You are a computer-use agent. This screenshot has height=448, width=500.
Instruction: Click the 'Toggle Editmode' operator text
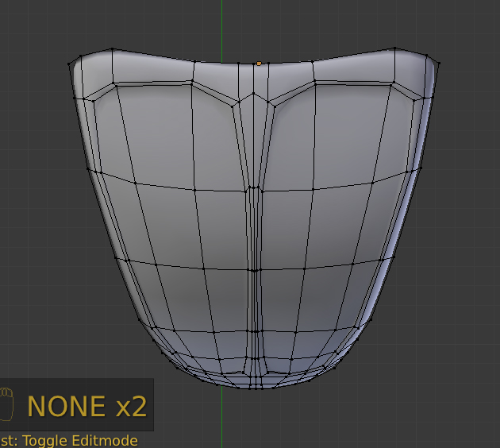80,441
